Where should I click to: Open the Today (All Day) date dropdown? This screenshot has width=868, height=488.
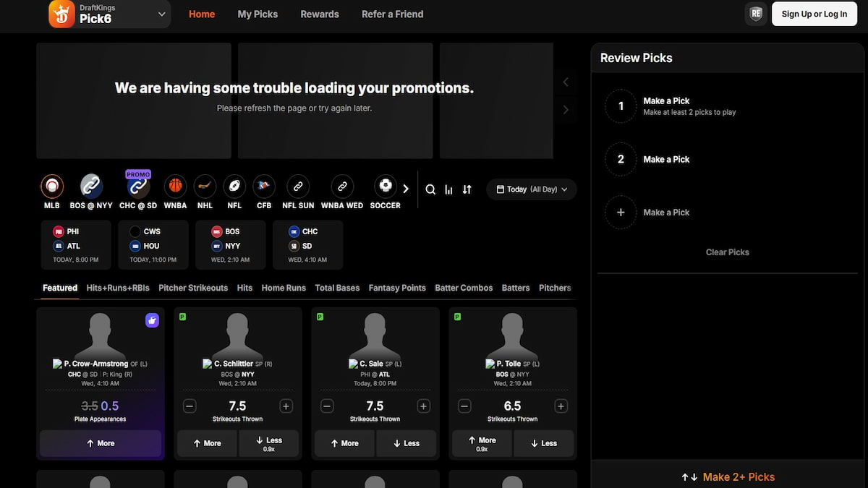point(532,189)
